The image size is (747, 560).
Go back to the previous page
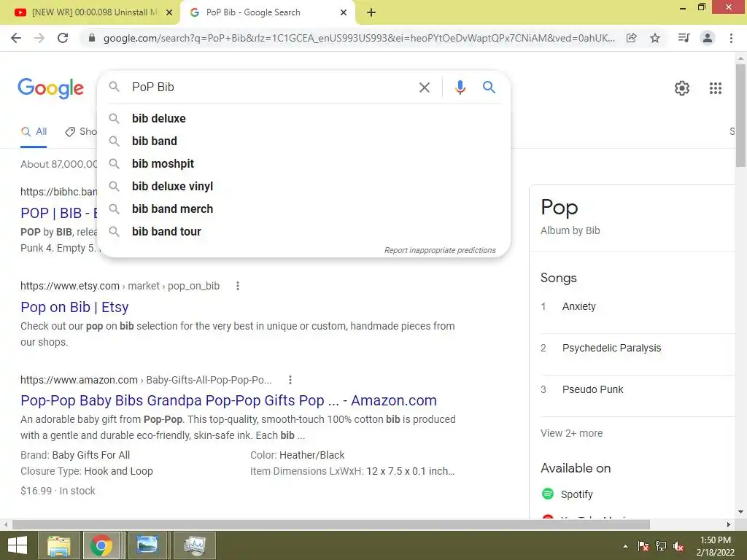(x=16, y=38)
